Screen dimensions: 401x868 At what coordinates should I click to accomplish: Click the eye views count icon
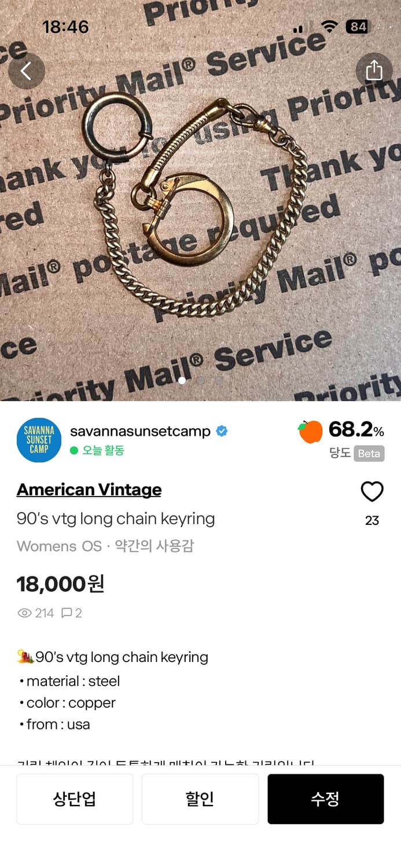pos(24,613)
